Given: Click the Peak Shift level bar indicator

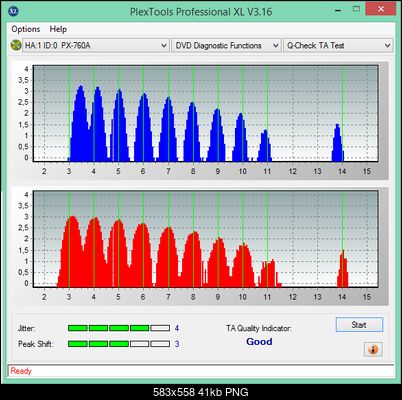Looking at the screenshot, I should (119, 344).
